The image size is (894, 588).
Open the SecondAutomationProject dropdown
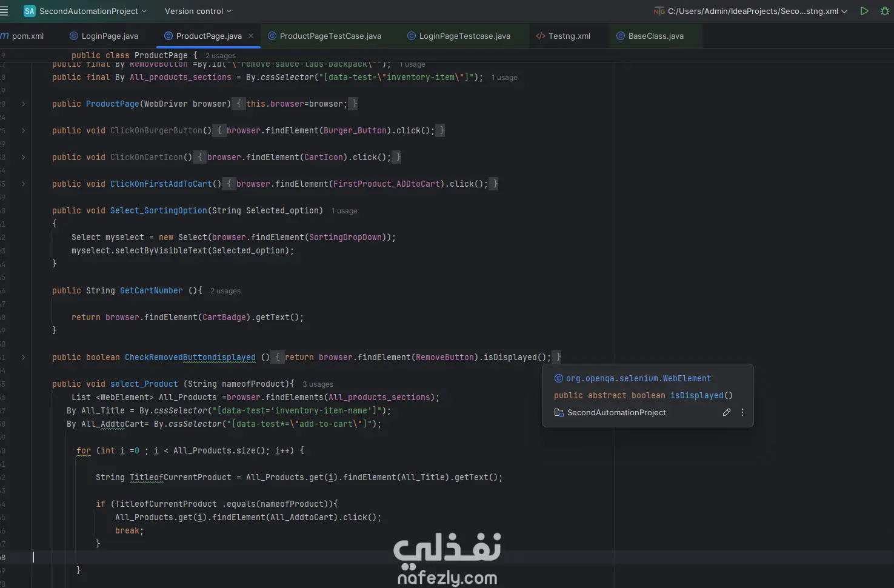pos(93,11)
